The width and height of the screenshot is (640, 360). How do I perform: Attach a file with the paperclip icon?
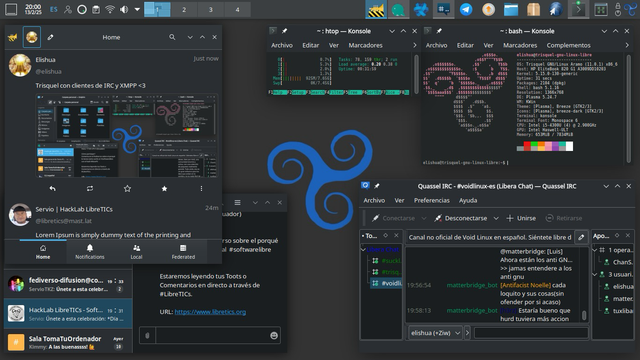pyautogui.click(x=147, y=336)
